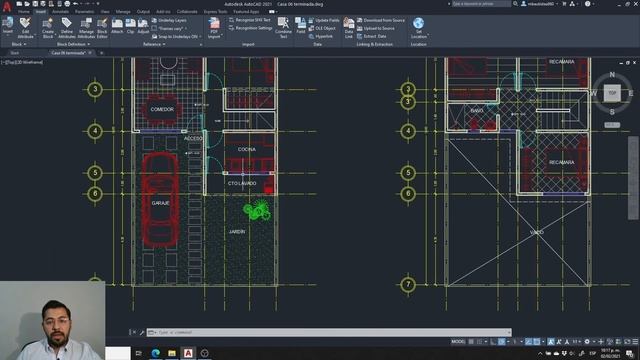Toggle MODEL space button in status bar
The width and height of the screenshot is (640, 360).
tap(458, 342)
